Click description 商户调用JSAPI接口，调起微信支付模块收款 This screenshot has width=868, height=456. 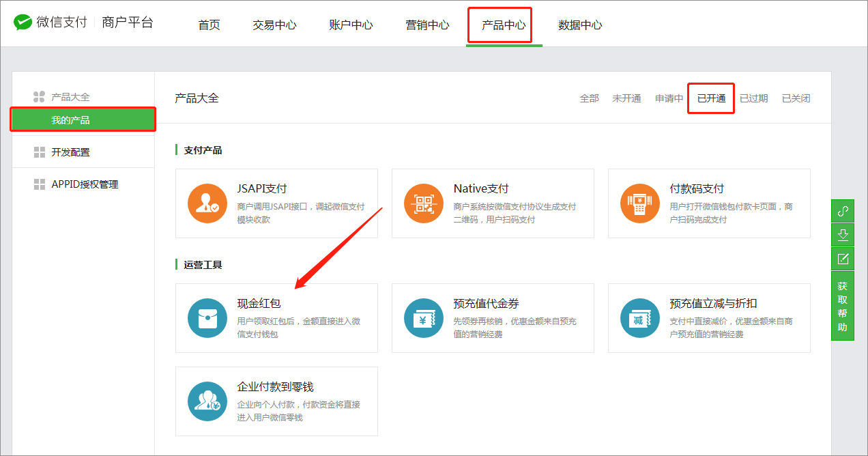point(301,213)
